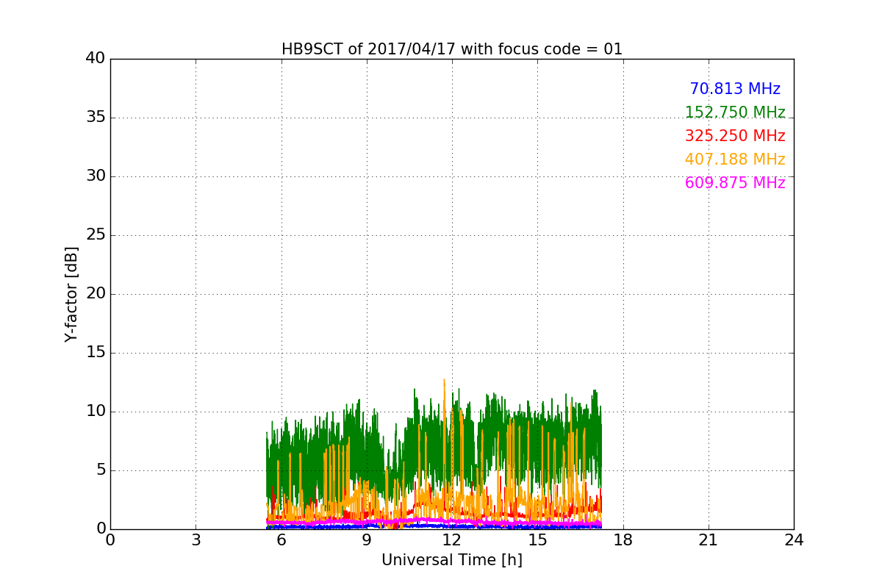882x588 pixels.
Task: Click the x-axis tick label 15
Action: pos(537,539)
